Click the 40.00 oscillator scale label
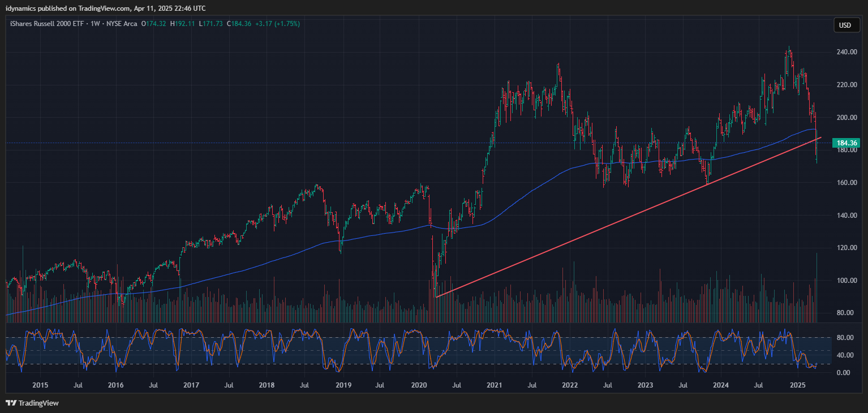Viewport: 868px width, 413px height. [x=844, y=355]
